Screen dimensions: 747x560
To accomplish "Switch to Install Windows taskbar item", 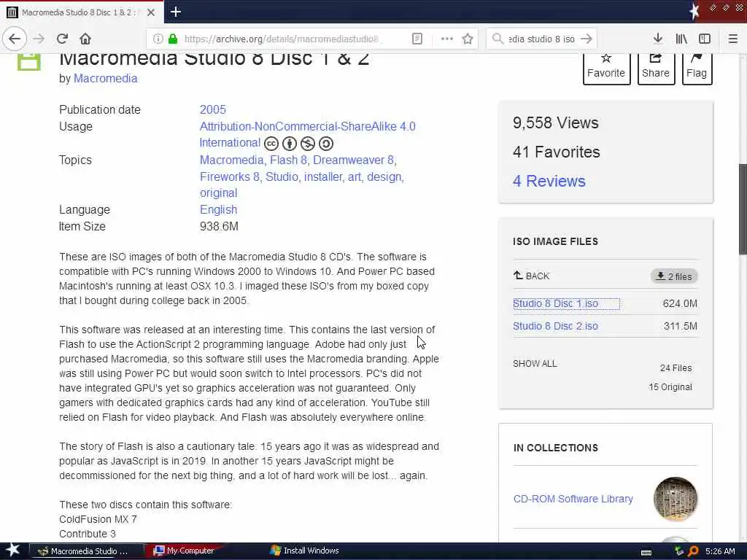I will pos(305,551).
